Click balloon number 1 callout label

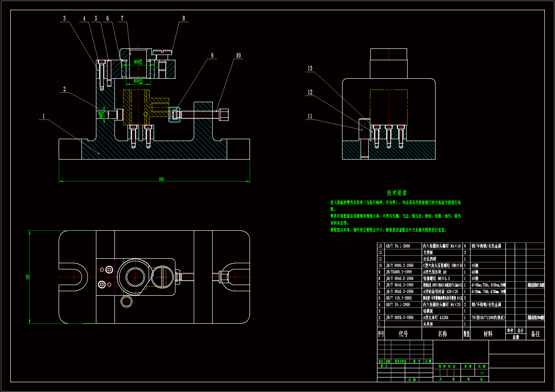coord(44,116)
